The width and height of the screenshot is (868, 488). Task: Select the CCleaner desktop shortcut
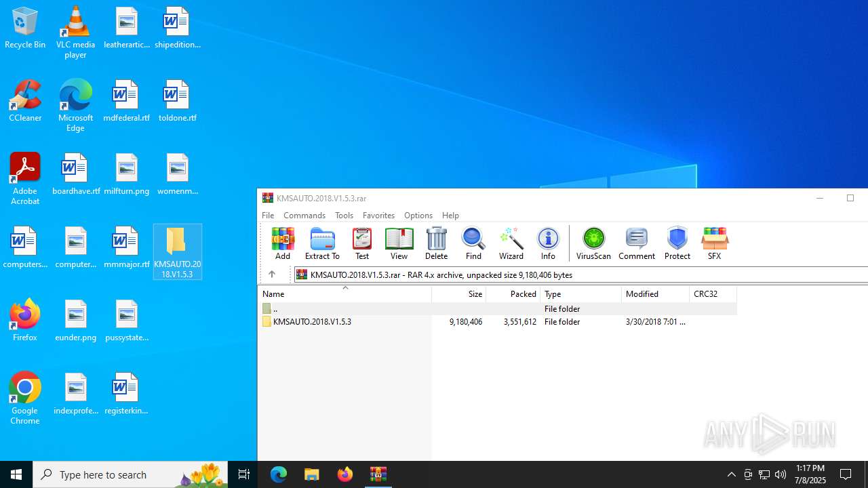coord(25,102)
